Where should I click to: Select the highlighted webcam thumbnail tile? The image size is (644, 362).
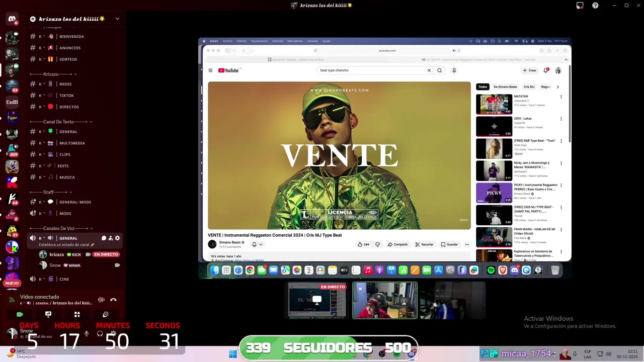384,300
